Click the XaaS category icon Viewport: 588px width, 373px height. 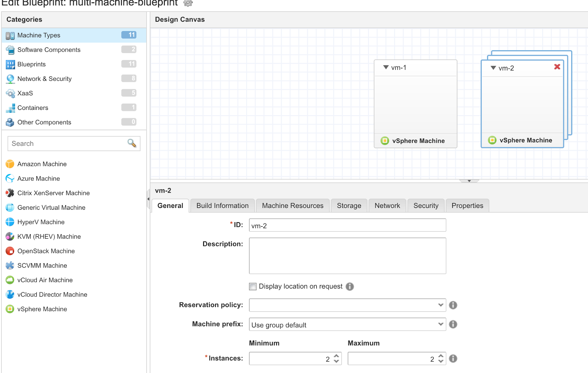pyautogui.click(x=10, y=93)
